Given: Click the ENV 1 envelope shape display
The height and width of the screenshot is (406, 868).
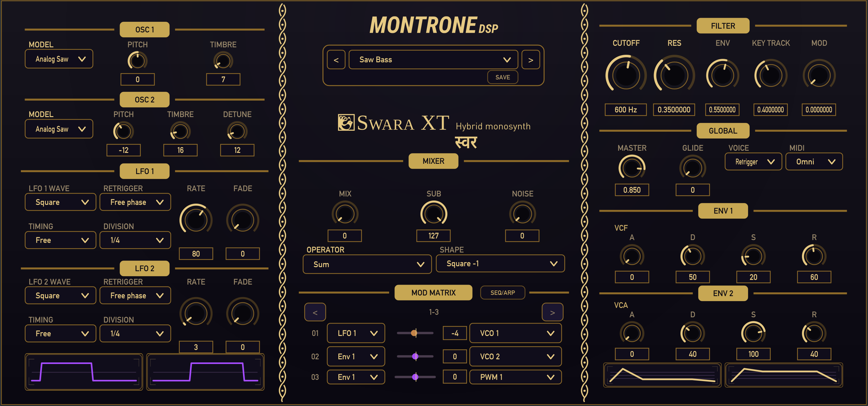Looking at the screenshot, I should pos(662,375).
